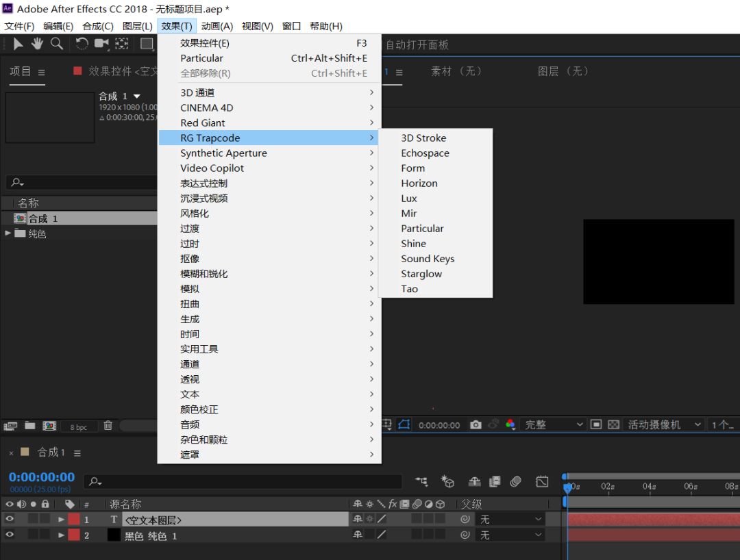Screen dimensions: 740x560
Task: Toggle shy switch for 空文本图层 layer
Action: (x=358, y=519)
